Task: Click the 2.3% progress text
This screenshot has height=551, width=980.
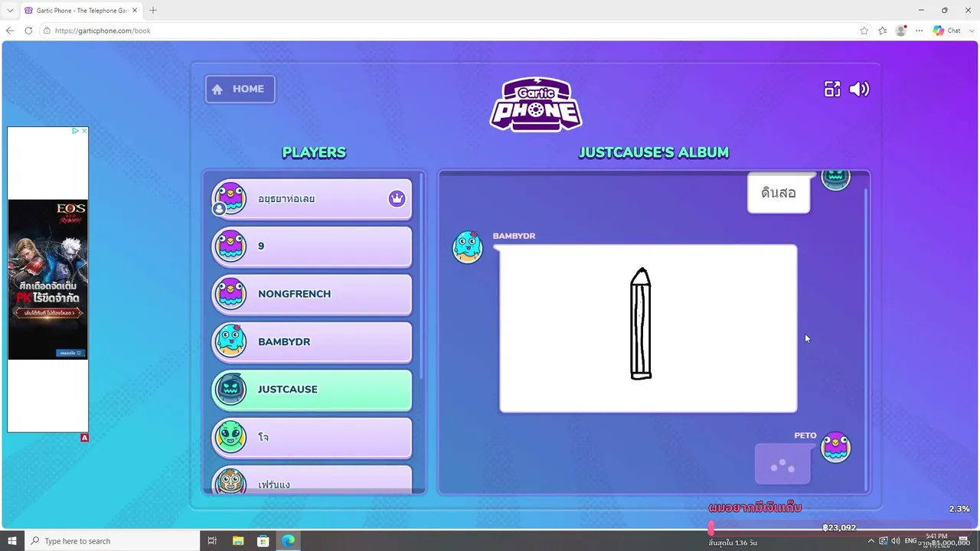Action: [x=959, y=509]
